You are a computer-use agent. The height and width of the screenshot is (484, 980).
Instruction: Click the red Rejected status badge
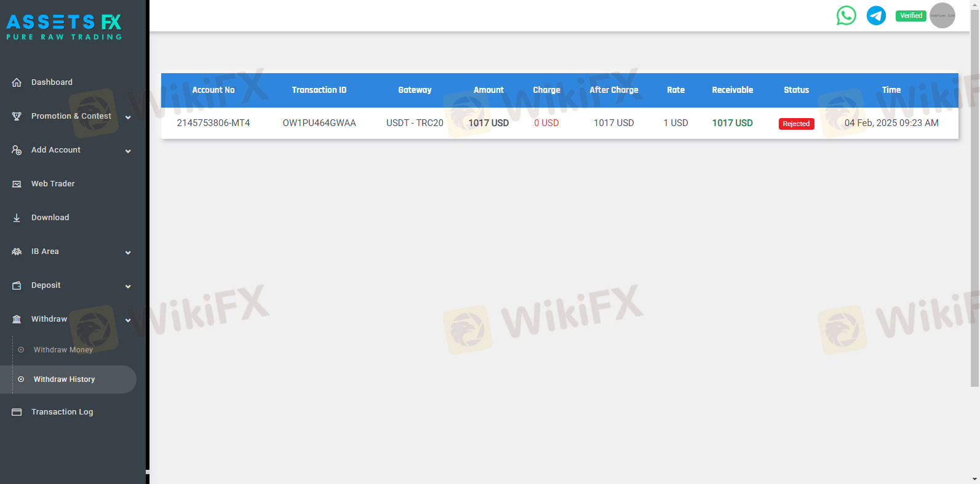click(796, 124)
